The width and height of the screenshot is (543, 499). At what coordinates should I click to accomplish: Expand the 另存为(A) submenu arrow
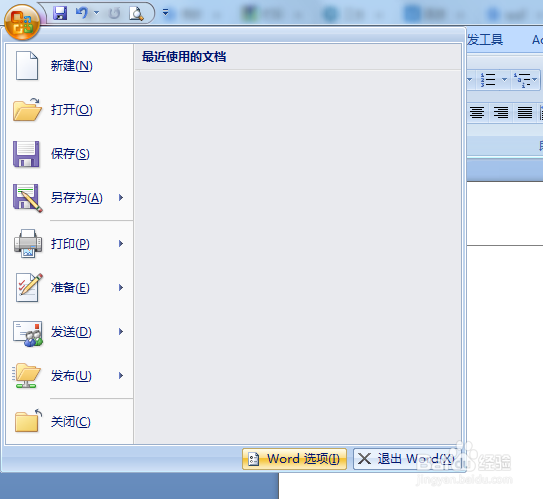[x=121, y=198]
